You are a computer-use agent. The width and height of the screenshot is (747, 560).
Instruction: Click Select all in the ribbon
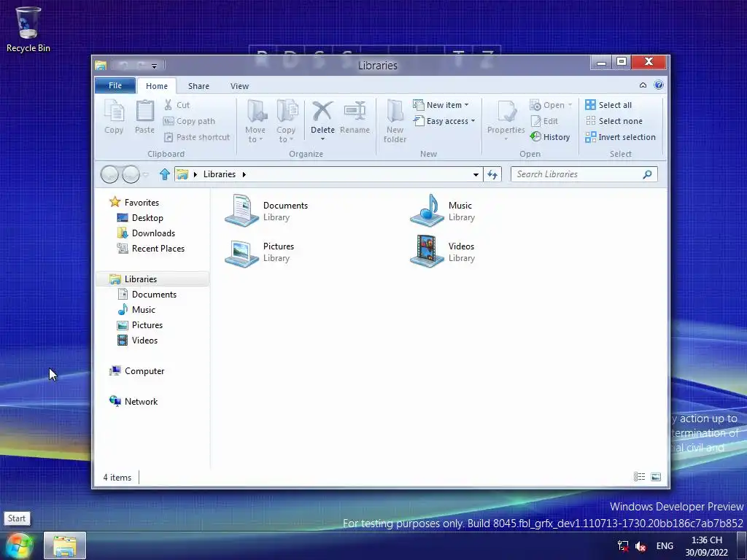click(609, 105)
